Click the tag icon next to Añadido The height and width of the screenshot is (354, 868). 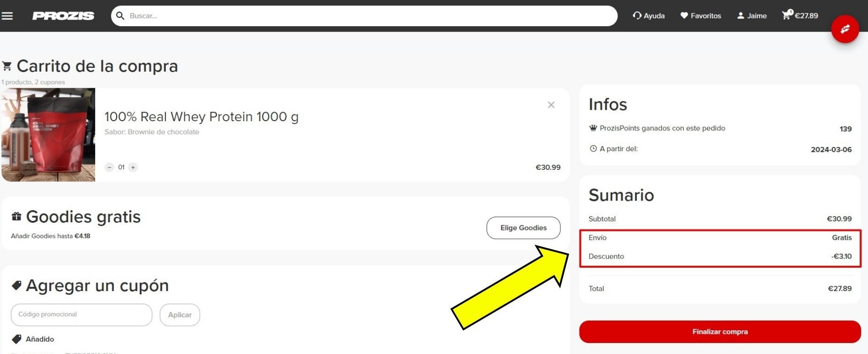[x=17, y=339]
